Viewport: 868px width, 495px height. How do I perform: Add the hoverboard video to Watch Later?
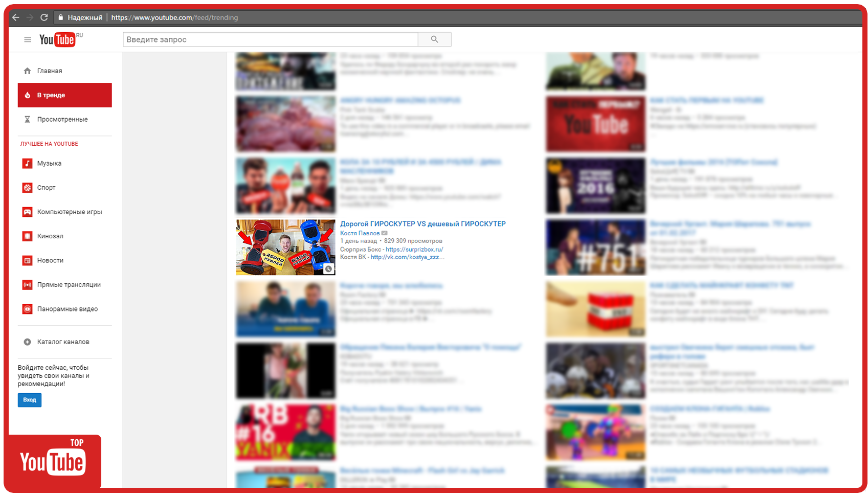pyautogui.click(x=329, y=268)
